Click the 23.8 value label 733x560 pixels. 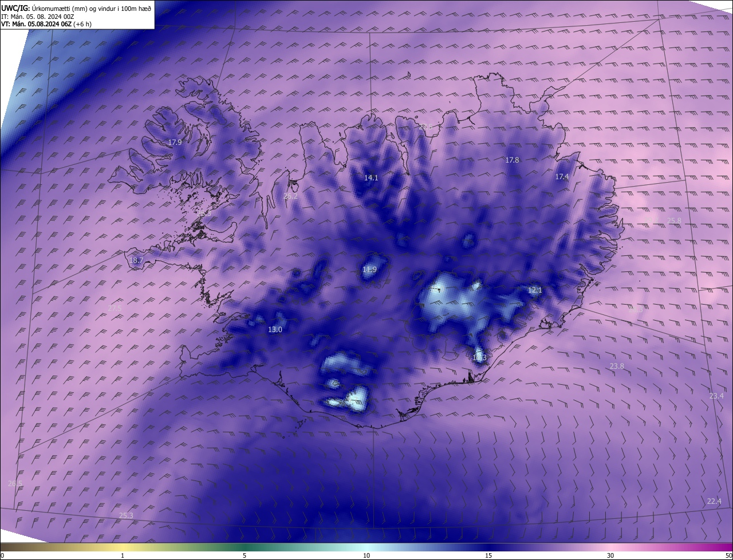617,366
